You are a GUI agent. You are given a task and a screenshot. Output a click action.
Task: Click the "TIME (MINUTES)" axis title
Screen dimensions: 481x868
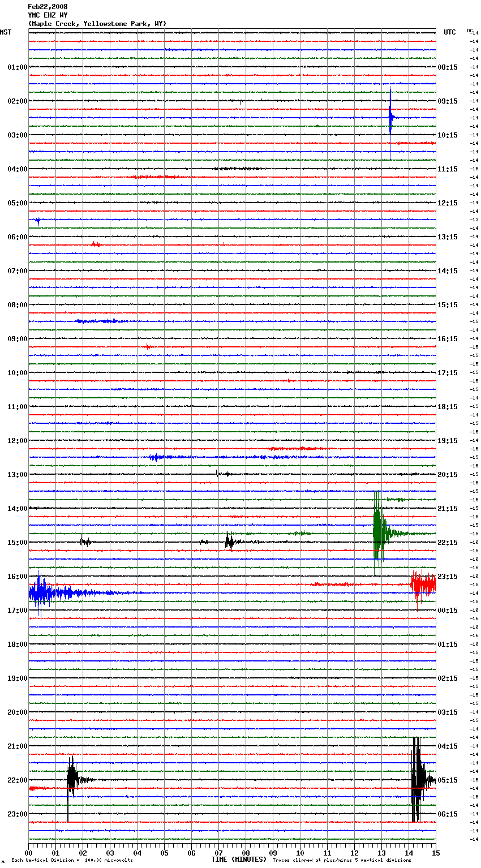pos(239,860)
